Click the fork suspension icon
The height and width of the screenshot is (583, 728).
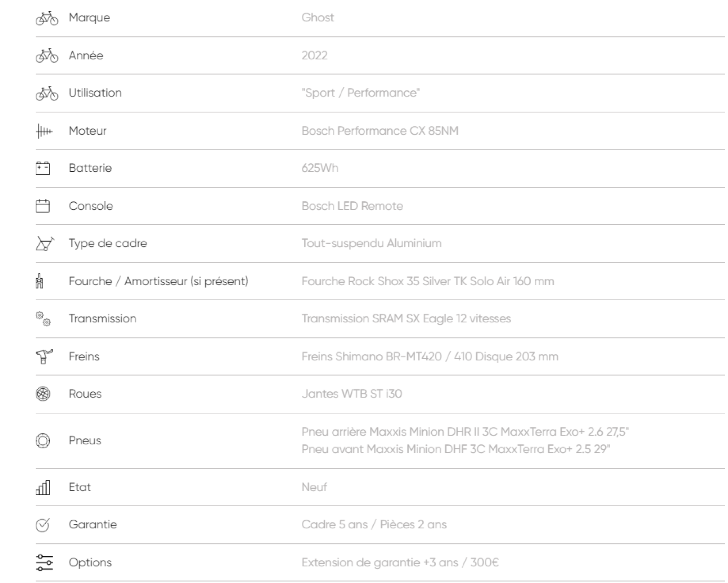tap(39, 281)
